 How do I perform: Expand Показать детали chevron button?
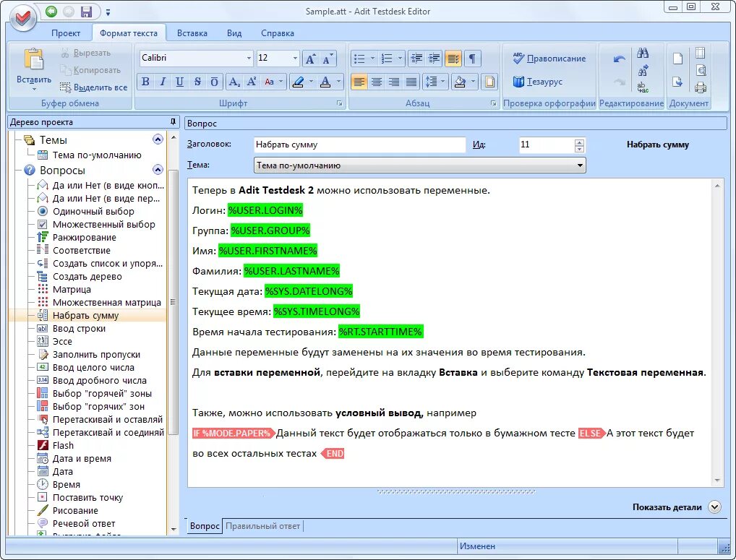tap(714, 507)
